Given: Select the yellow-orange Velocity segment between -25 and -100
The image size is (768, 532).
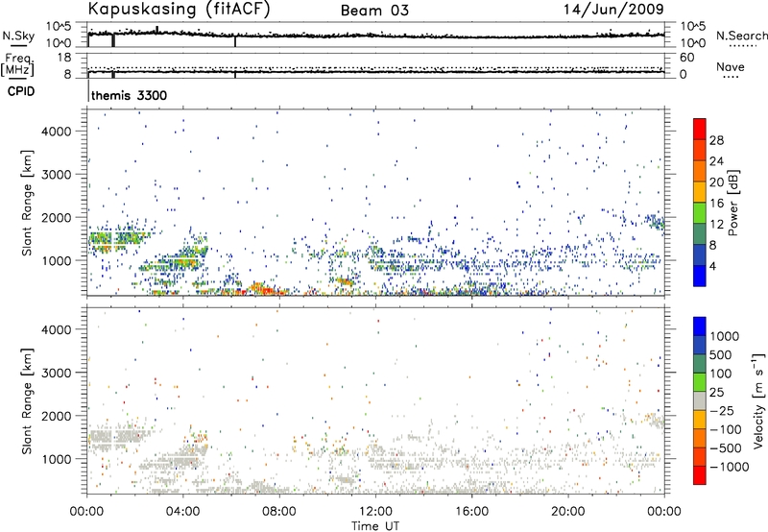Looking at the screenshot, I should pos(700,420).
